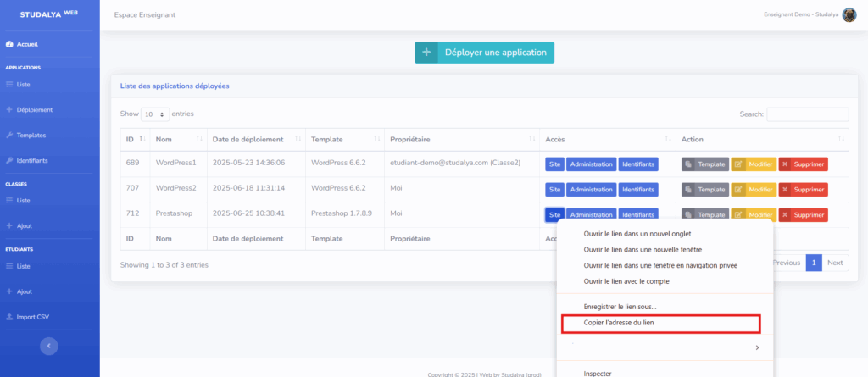Expand the context menu submenu arrow
The image size is (868, 377).
756,347
